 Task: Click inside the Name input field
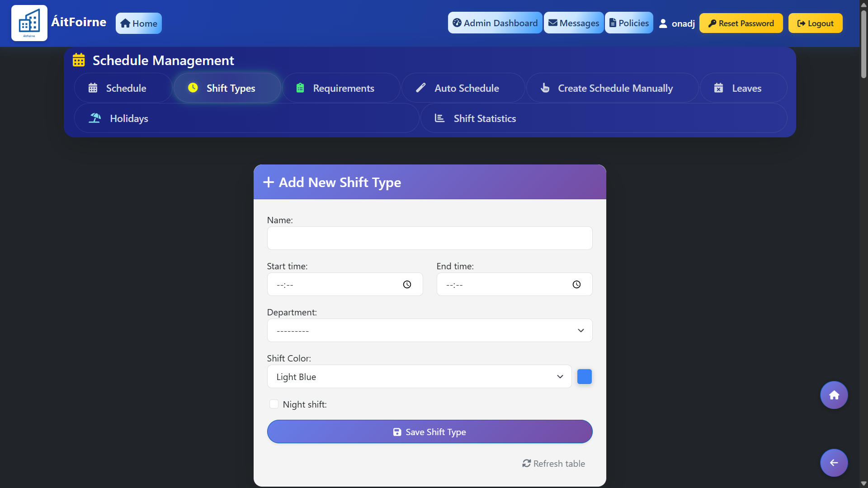pos(429,238)
